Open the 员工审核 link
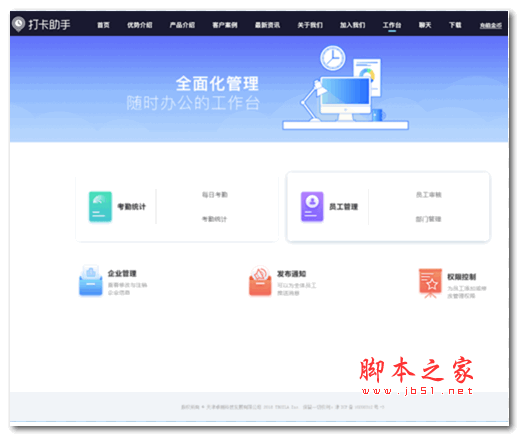520x437 pixels. point(429,195)
